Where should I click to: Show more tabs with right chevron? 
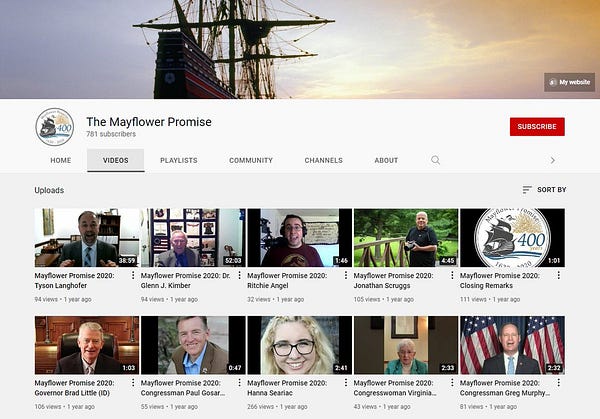553,160
